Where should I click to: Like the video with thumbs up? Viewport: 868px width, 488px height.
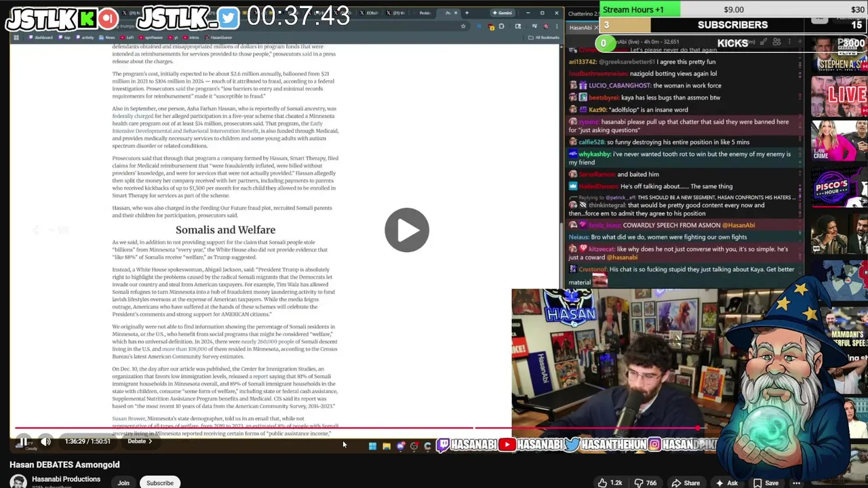[x=610, y=483]
